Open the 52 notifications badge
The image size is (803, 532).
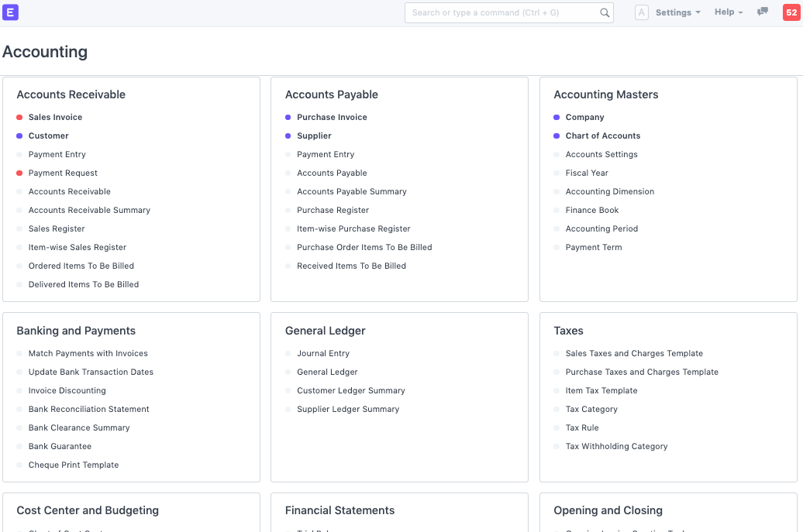[x=790, y=12]
